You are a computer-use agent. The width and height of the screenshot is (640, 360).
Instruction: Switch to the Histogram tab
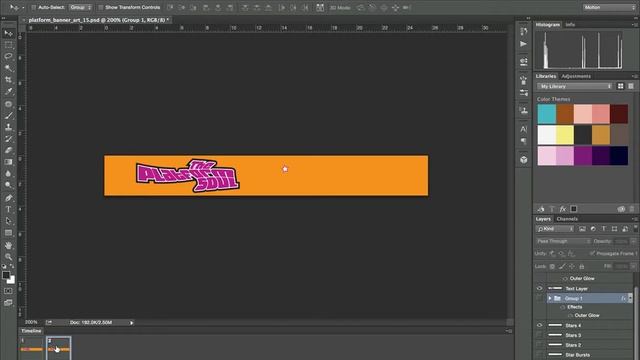pyautogui.click(x=547, y=24)
